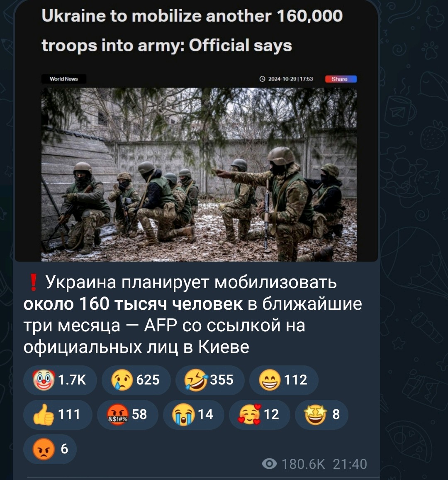
Task: Add the hearts face reaction with 12
Action: point(259,414)
